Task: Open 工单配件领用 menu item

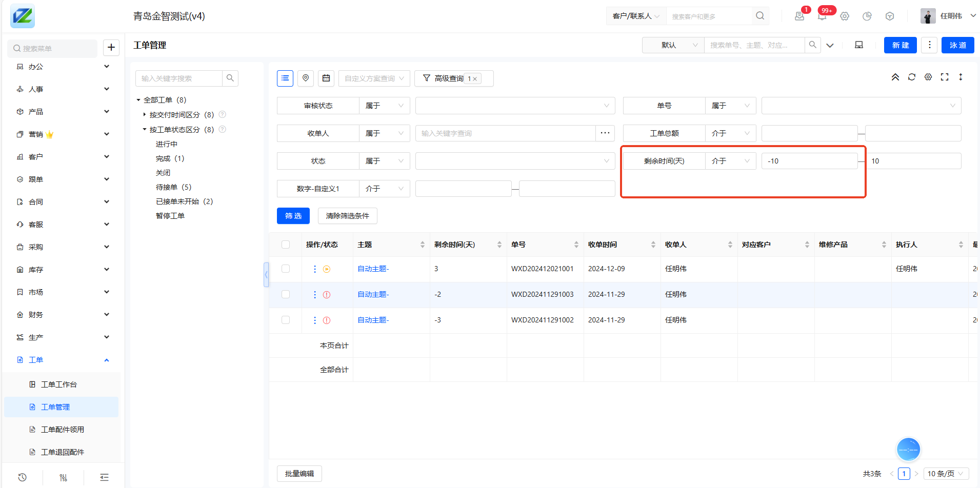Action: 62,430
